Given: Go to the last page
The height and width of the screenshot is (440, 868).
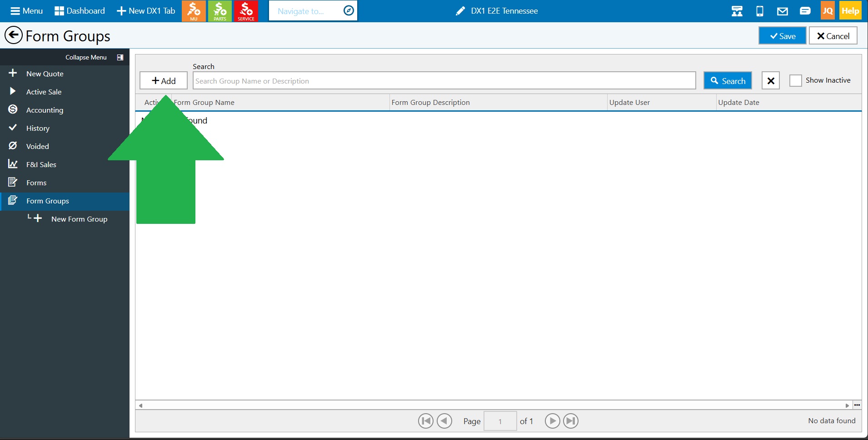Looking at the screenshot, I should [x=571, y=421].
